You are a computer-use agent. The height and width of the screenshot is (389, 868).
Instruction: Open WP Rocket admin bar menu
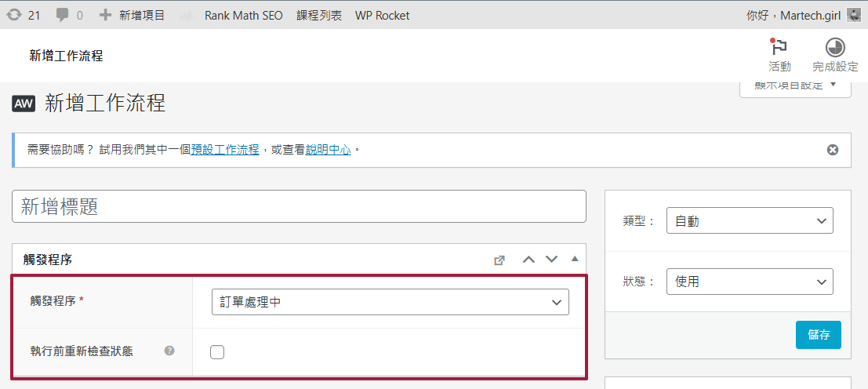coord(382,15)
